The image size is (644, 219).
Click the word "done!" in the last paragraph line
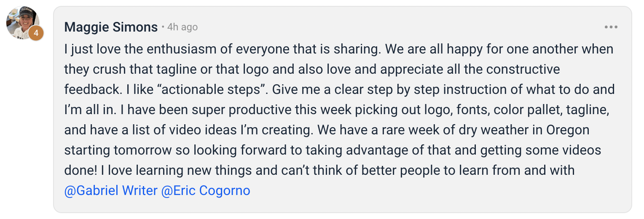click(81, 171)
